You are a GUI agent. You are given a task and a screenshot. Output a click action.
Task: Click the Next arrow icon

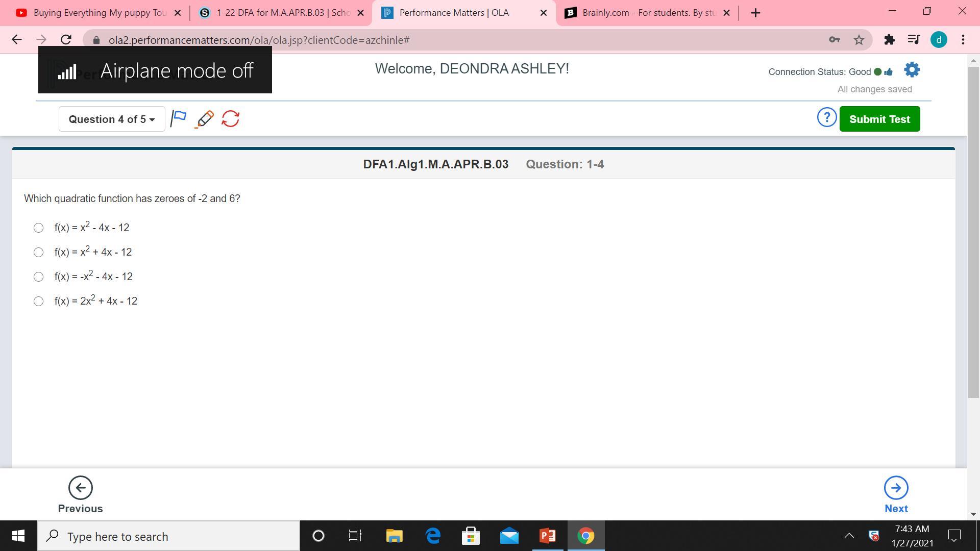click(896, 488)
